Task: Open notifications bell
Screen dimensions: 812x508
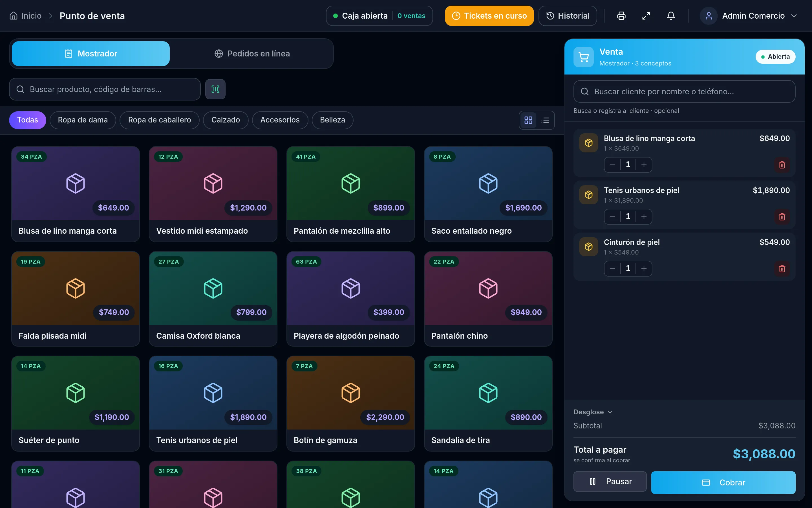Action: (671, 16)
